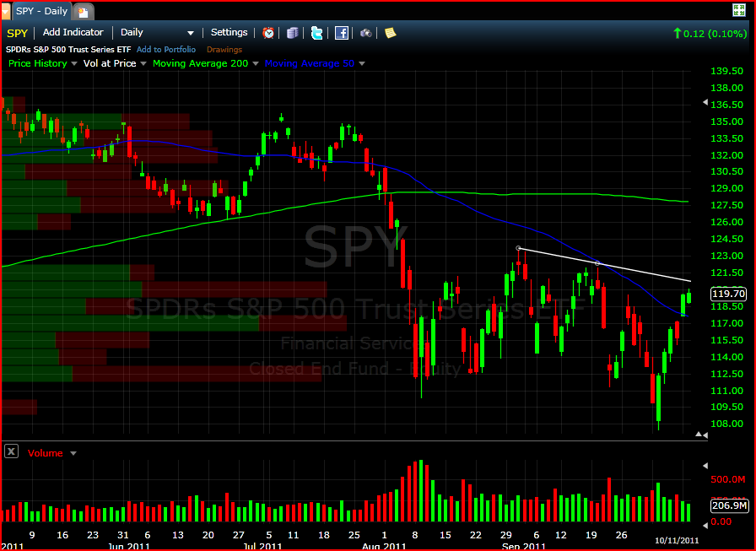The width and height of the screenshot is (756, 551).
Task: Expand Moving Average 200 dropdown arrow
Action: [256, 63]
